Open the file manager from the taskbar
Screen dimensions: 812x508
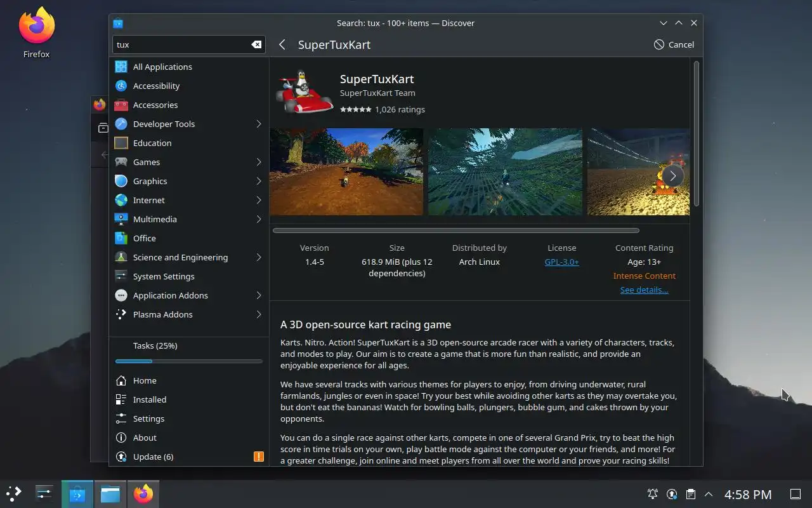click(110, 493)
